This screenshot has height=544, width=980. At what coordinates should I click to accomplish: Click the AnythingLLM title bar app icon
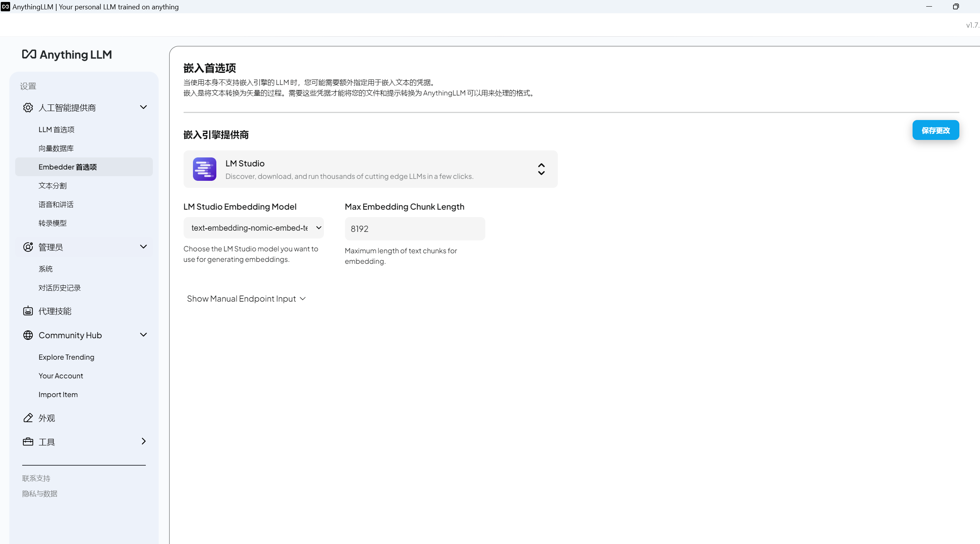pos(5,7)
